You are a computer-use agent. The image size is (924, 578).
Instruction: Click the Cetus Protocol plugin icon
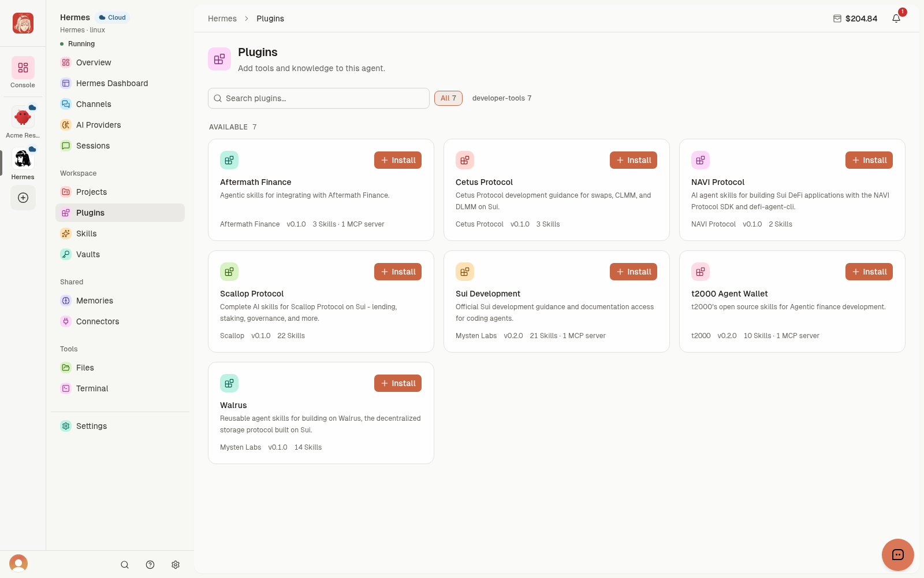[x=465, y=160]
